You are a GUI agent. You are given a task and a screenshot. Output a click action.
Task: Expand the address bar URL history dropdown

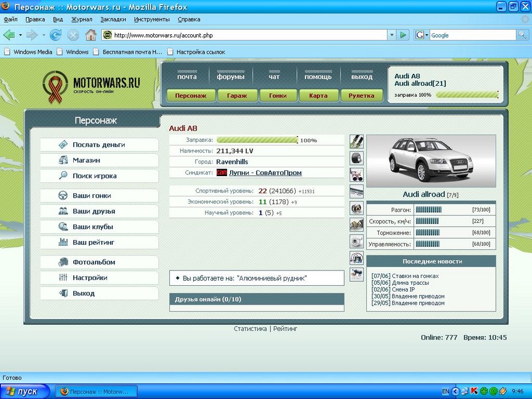[392, 35]
